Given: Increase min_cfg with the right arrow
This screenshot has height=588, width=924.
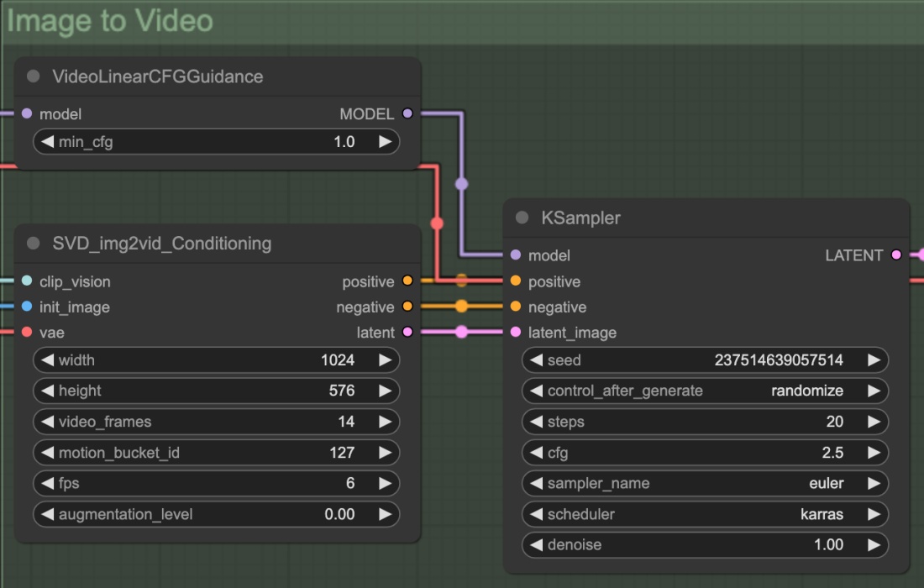Looking at the screenshot, I should click(385, 142).
